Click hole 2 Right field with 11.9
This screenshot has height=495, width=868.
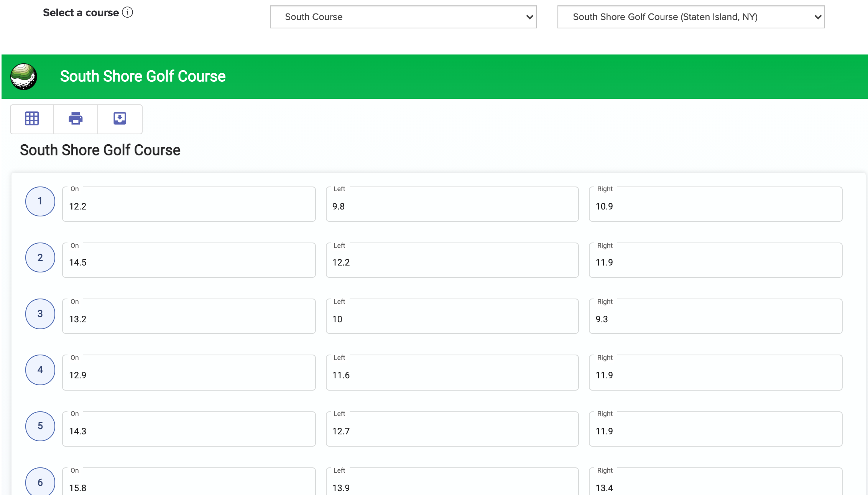pos(715,260)
